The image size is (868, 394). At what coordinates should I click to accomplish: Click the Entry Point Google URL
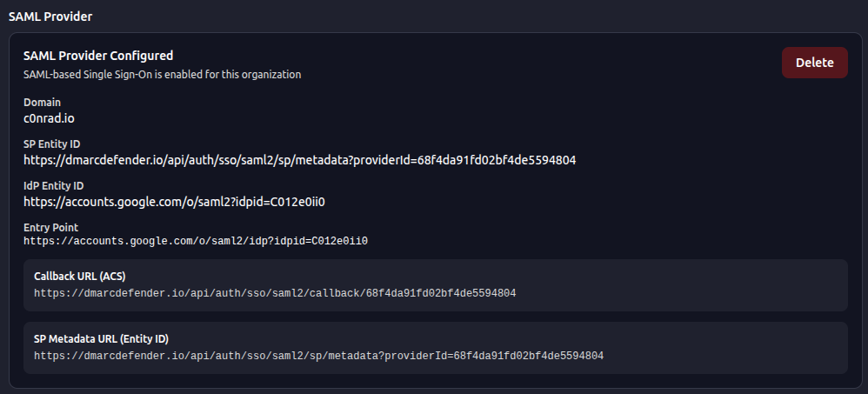pyautogui.click(x=196, y=241)
